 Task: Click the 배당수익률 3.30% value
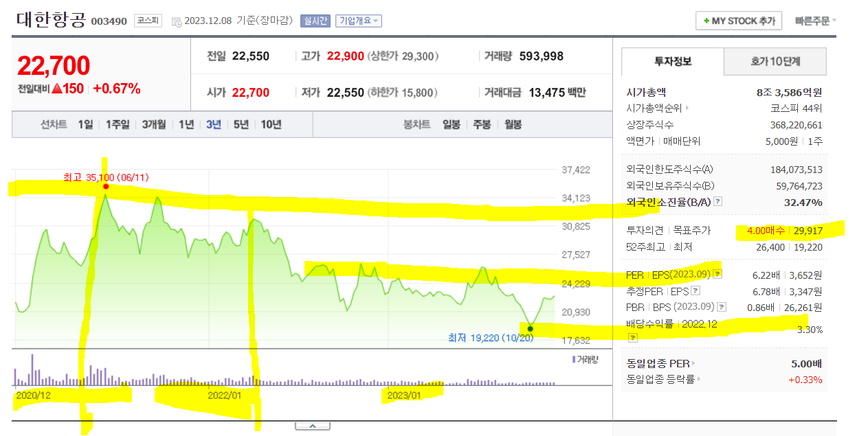[x=810, y=330]
